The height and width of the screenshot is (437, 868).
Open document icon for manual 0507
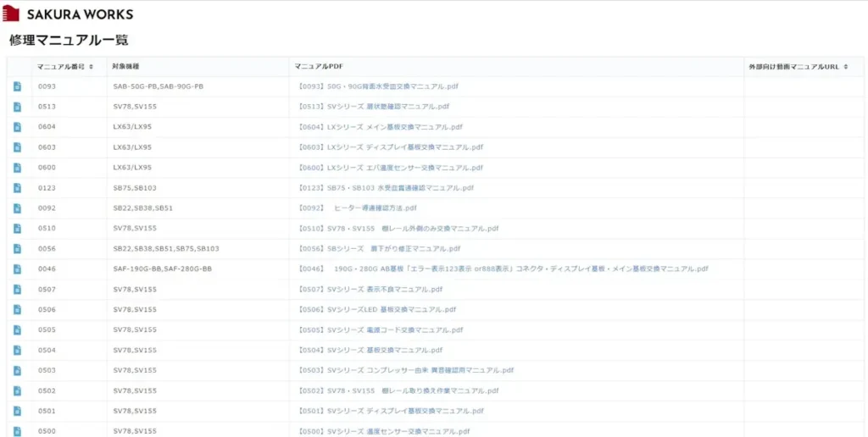tap(17, 290)
